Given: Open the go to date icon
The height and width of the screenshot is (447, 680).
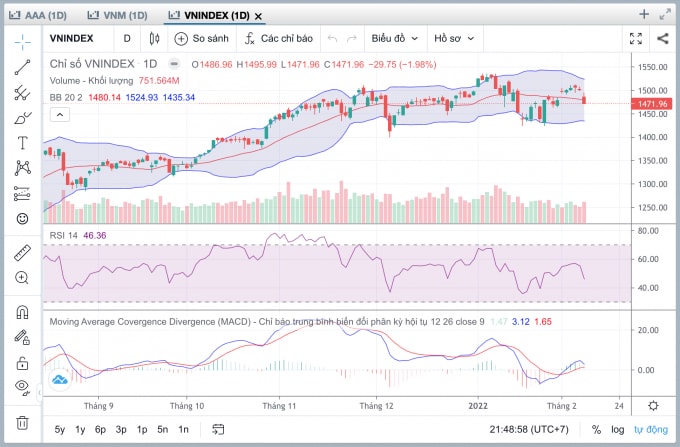Looking at the screenshot, I should click(x=218, y=430).
